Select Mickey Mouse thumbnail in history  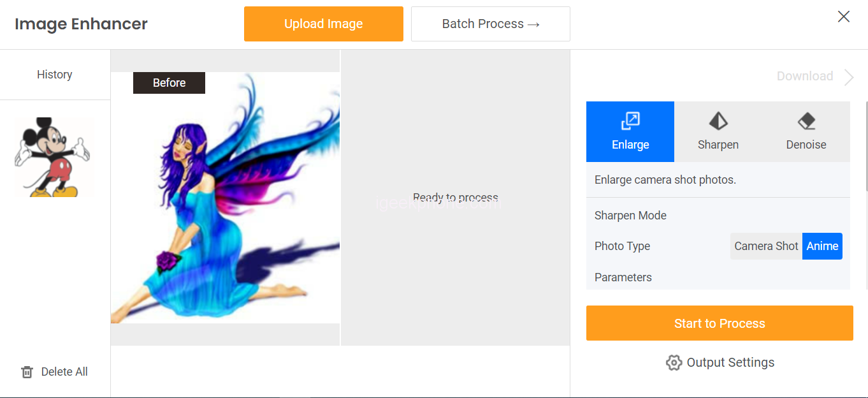pos(54,157)
